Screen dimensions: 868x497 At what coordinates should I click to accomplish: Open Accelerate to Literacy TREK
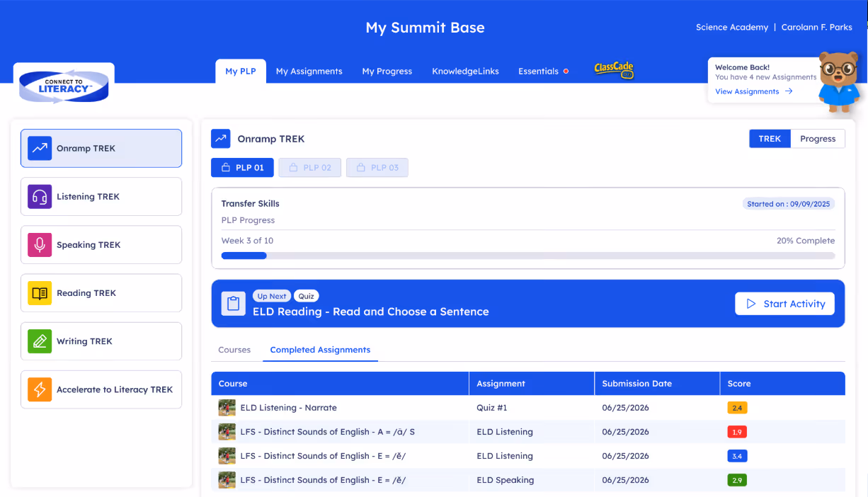pos(101,389)
